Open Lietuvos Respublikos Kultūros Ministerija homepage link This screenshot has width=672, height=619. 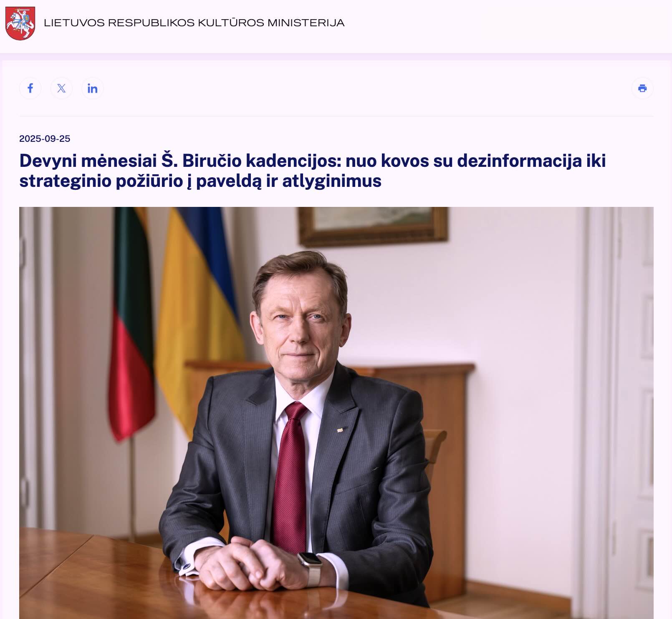(194, 23)
